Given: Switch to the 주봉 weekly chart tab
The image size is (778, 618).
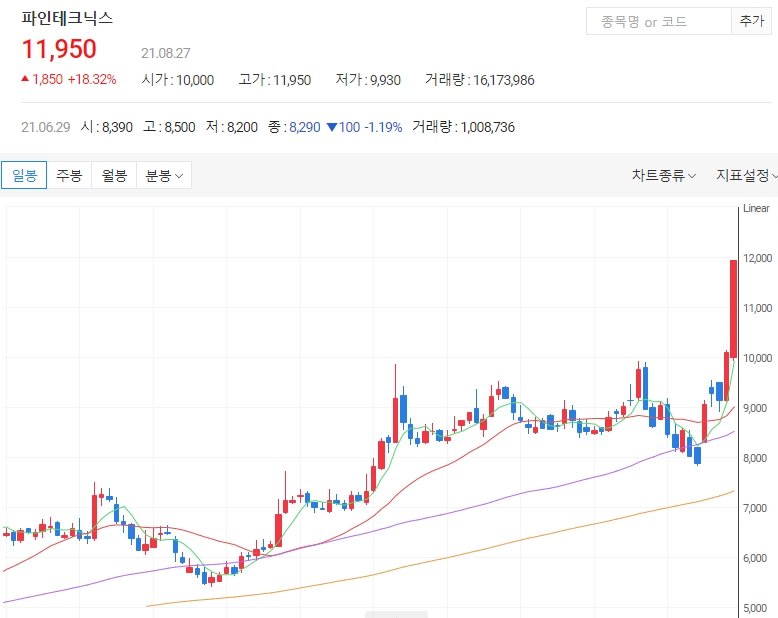Looking at the screenshot, I should click(69, 175).
